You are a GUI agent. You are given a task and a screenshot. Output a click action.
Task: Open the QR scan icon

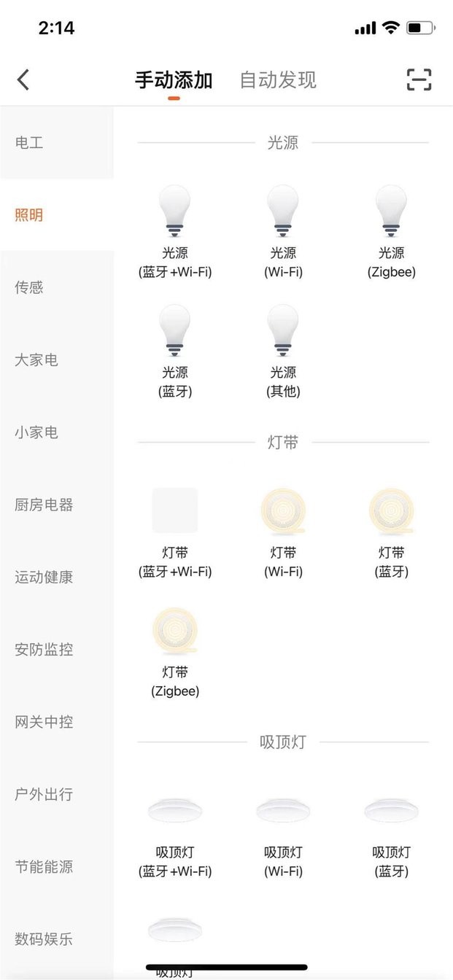[x=419, y=79]
